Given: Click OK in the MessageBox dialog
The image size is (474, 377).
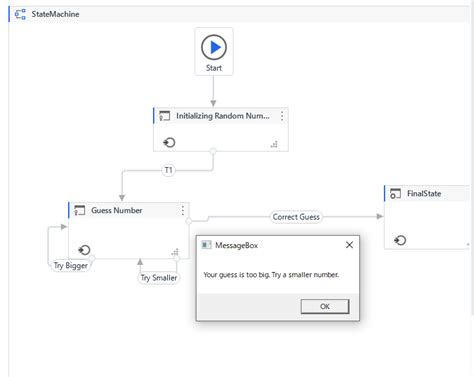Looking at the screenshot, I should pos(325,306).
